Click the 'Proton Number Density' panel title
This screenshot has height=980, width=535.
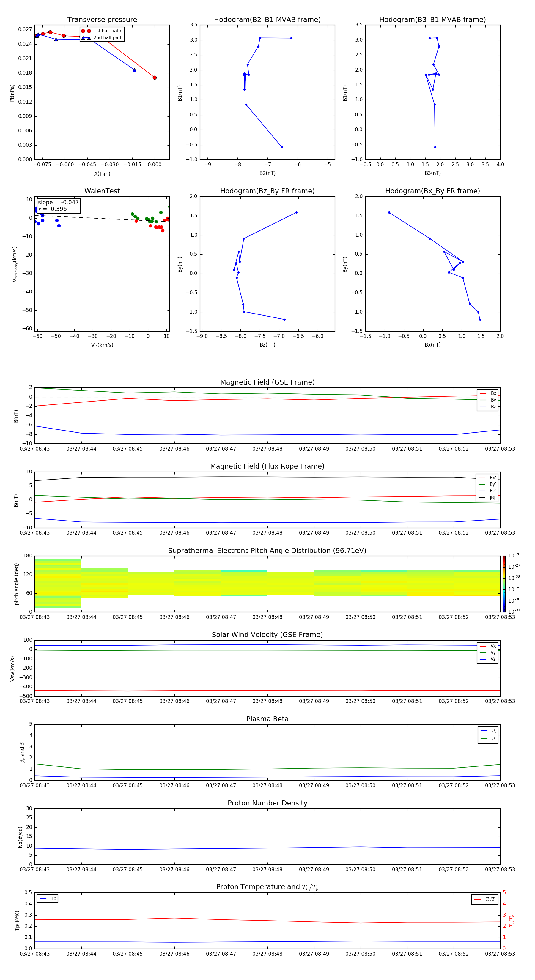coord(267,803)
